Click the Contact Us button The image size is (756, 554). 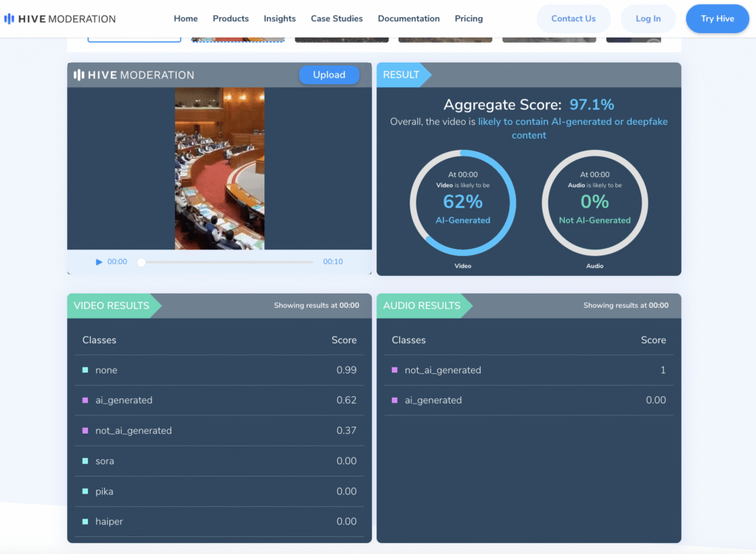click(573, 18)
